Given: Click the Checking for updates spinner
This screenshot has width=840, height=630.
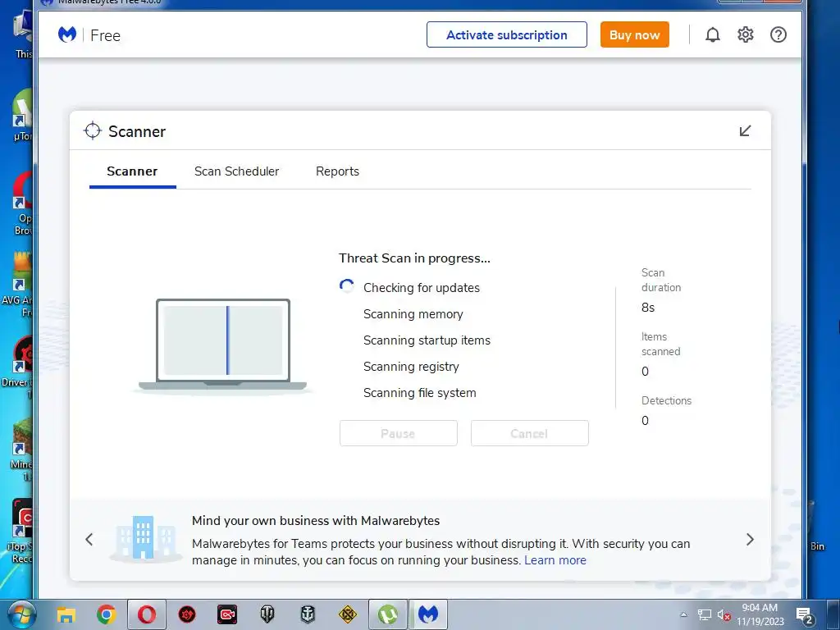Looking at the screenshot, I should tap(347, 286).
